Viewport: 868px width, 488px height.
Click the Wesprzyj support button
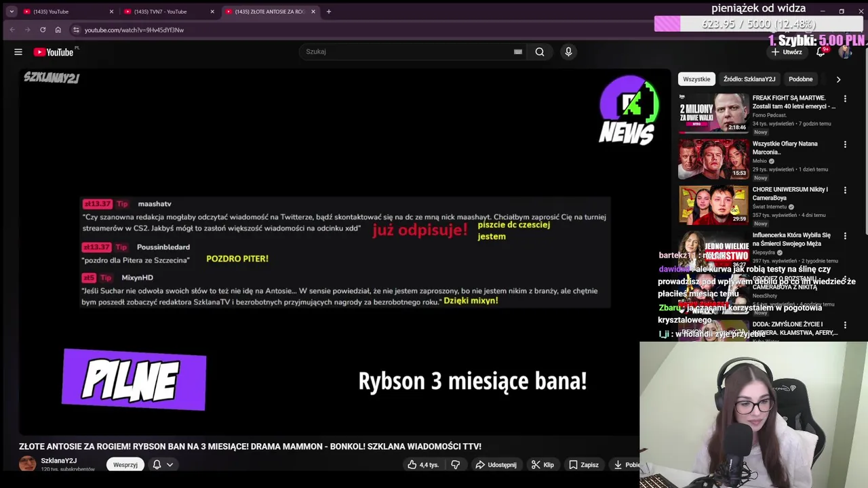click(x=125, y=465)
